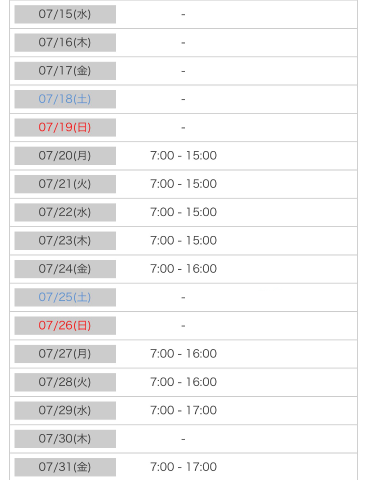The height and width of the screenshot is (480, 367).
Task: Select the 7:00 - 15:00 time on 07/20
Action: pos(183,156)
